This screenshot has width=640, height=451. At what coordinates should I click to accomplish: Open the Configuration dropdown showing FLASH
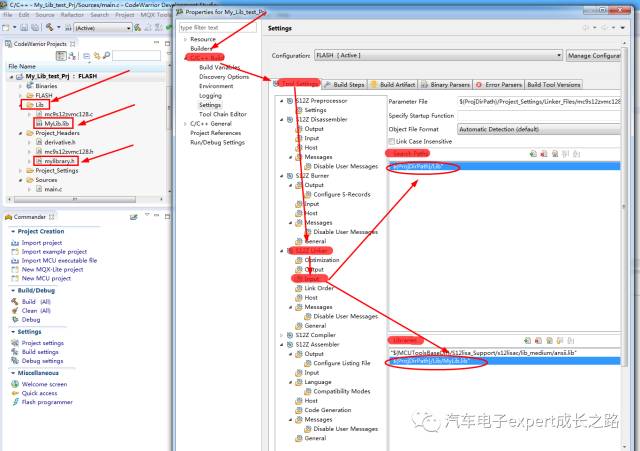pyautogui.click(x=438, y=55)
